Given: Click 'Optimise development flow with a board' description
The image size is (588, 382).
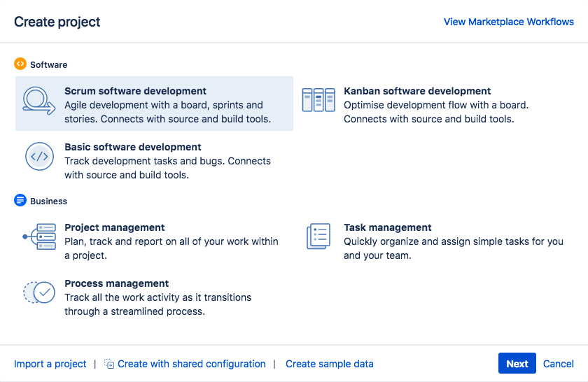Looking at the screenshot, I should [x=436, y=112].
